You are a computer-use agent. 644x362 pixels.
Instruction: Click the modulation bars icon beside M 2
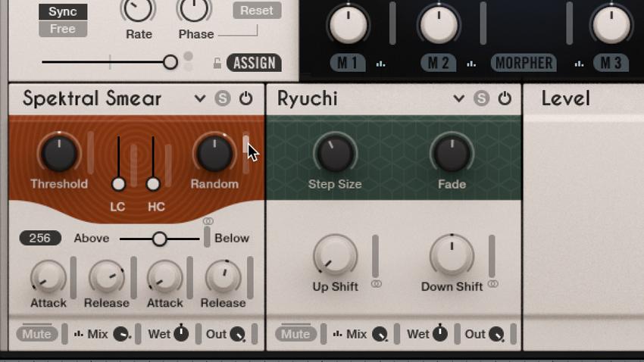click(471, 64)
